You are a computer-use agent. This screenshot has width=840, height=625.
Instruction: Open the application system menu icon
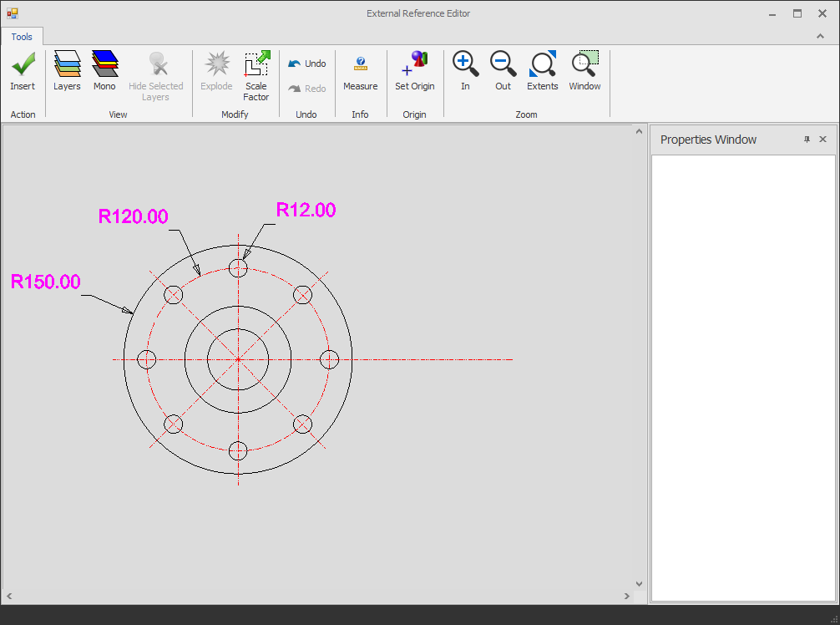point(12,13)
